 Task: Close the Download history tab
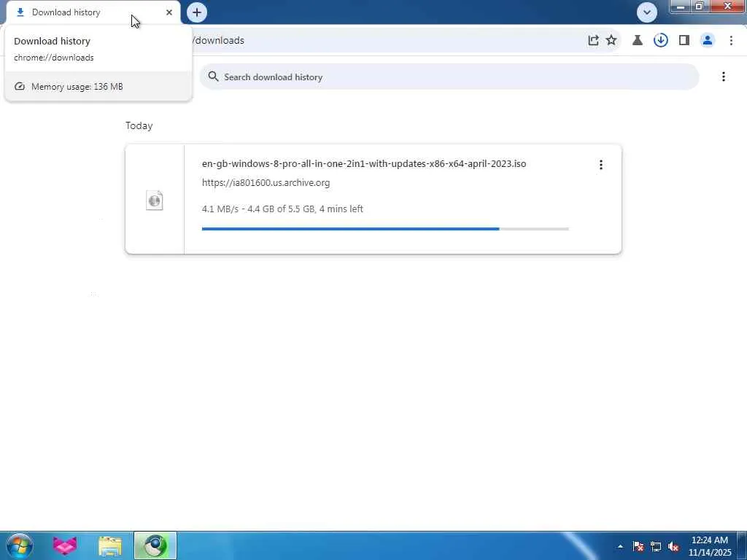click(x=169, y=12)
